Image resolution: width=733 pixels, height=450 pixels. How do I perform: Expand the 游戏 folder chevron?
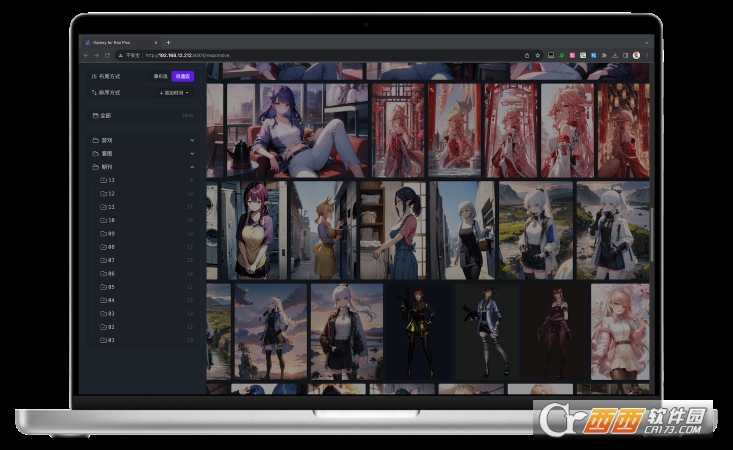[192, 140]
